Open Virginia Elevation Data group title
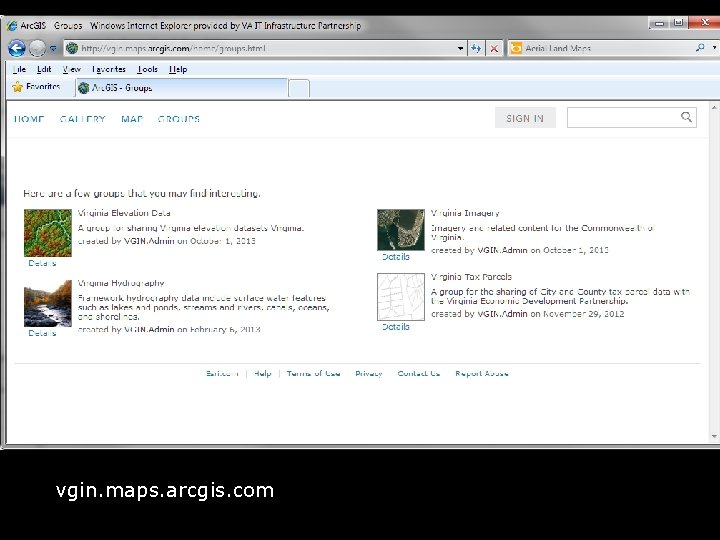720x540 pixels. click(124, 213)
